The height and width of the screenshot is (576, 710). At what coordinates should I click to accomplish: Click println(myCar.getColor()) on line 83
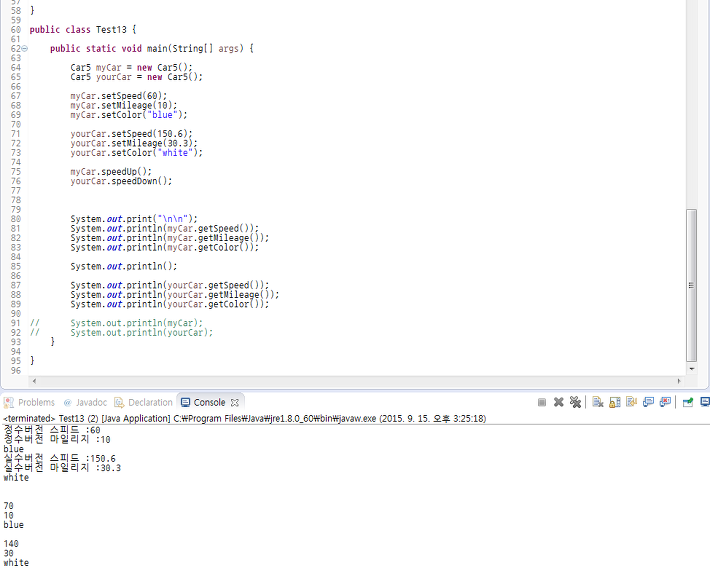pos(164,247)
